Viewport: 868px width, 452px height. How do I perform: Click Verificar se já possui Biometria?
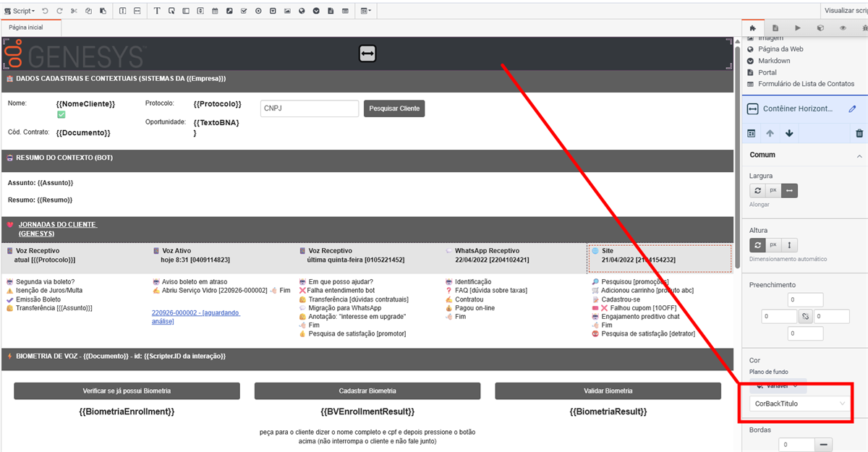click(x=127, y=391)
